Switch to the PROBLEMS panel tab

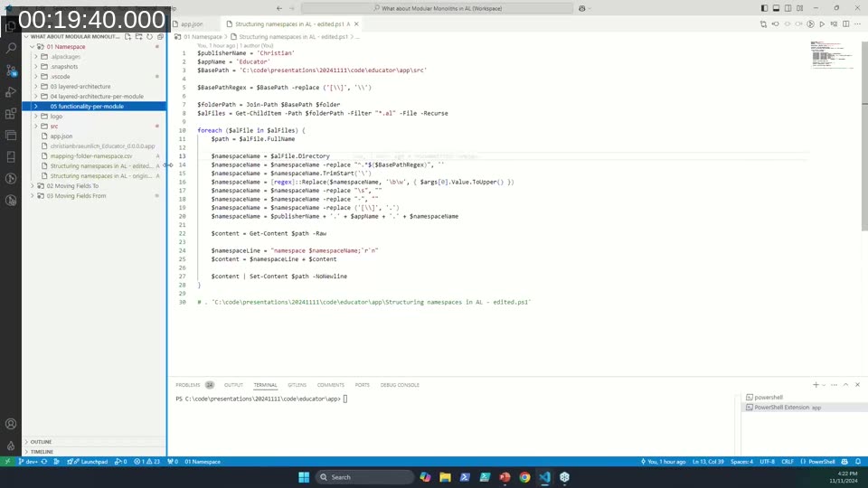[x=194, y=385]
